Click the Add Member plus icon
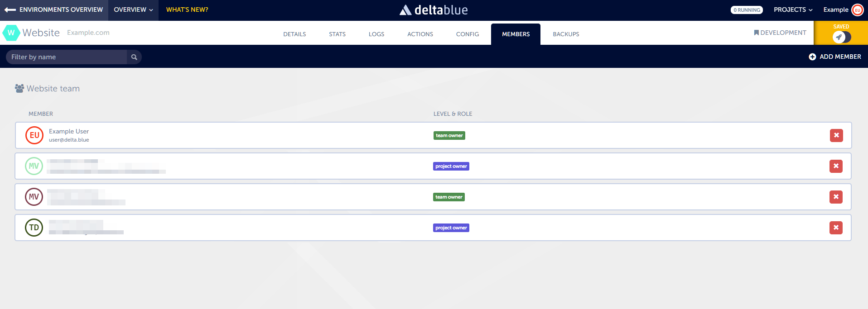The image size is (868, 309). click(812, 57)
